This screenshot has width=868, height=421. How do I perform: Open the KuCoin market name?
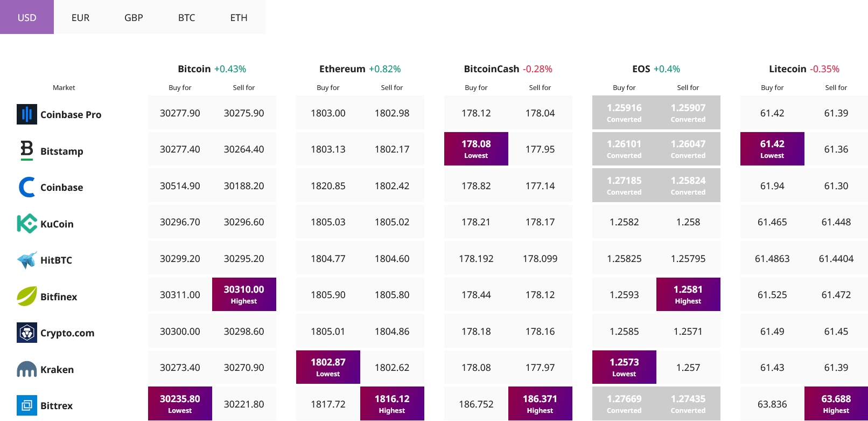(x=57, y=224)
